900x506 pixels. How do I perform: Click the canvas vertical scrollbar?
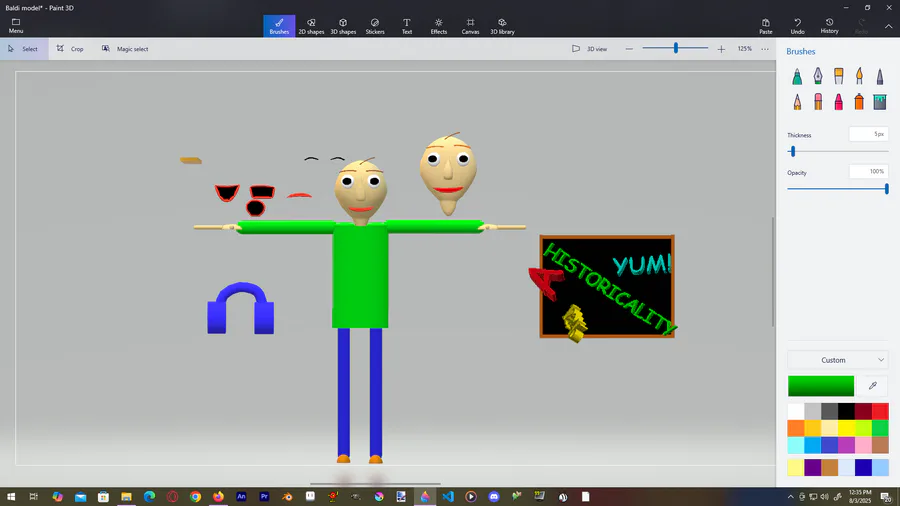coord(773,272)
